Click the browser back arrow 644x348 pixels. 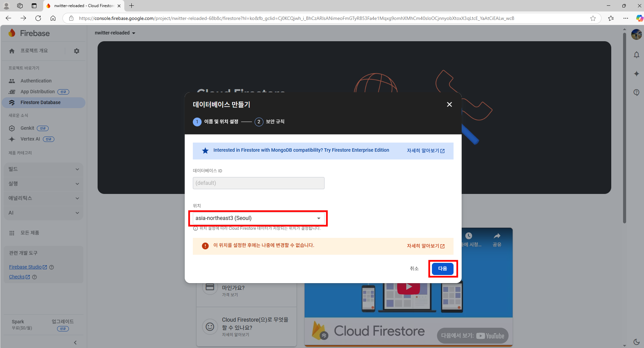pyautogui.click(x=8, y=18)
